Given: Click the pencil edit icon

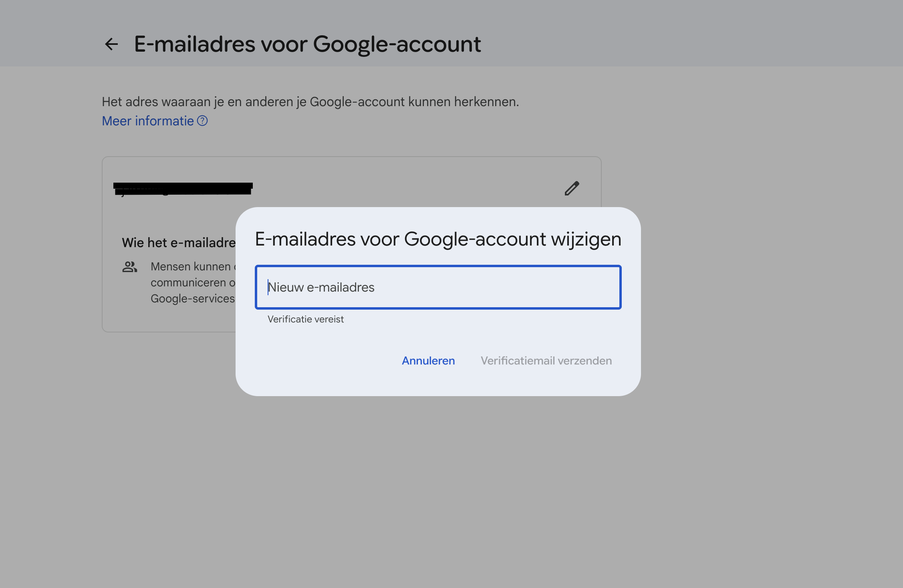Looking at the screenshot, I should 572,188.
